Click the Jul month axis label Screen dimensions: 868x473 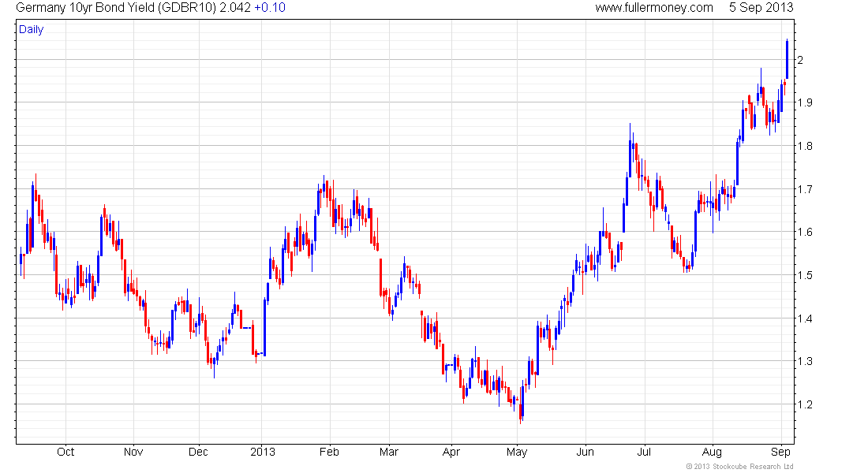[x=645, y=452]
